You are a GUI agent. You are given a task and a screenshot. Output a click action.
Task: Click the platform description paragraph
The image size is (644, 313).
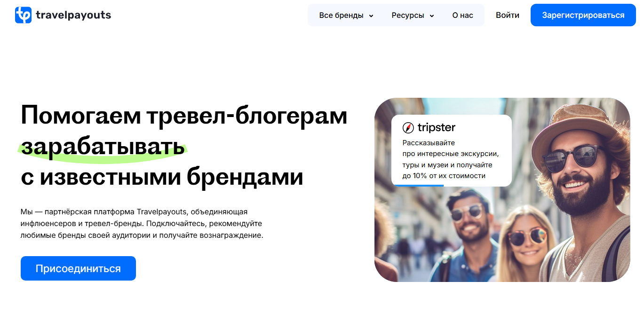pyautogui.click(x=141, y=224)
